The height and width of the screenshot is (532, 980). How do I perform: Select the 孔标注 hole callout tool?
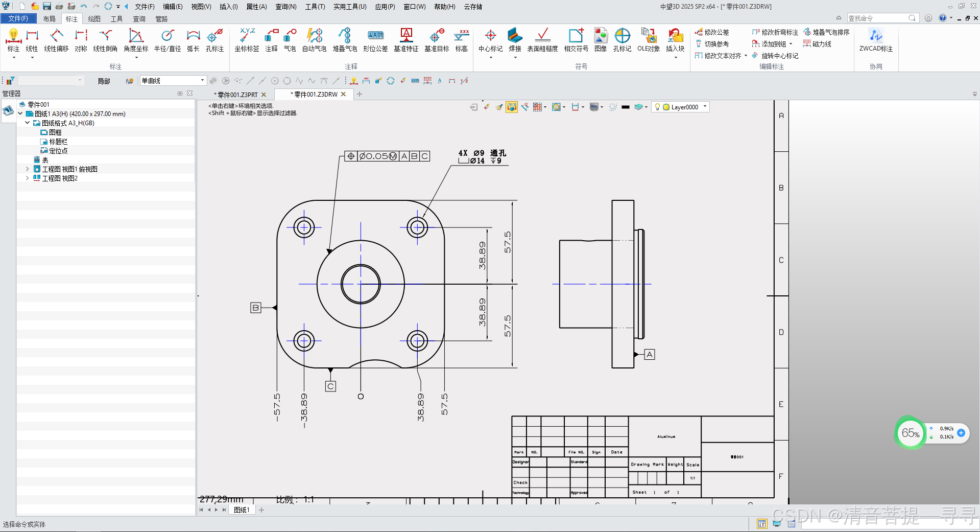click(214, 40)
